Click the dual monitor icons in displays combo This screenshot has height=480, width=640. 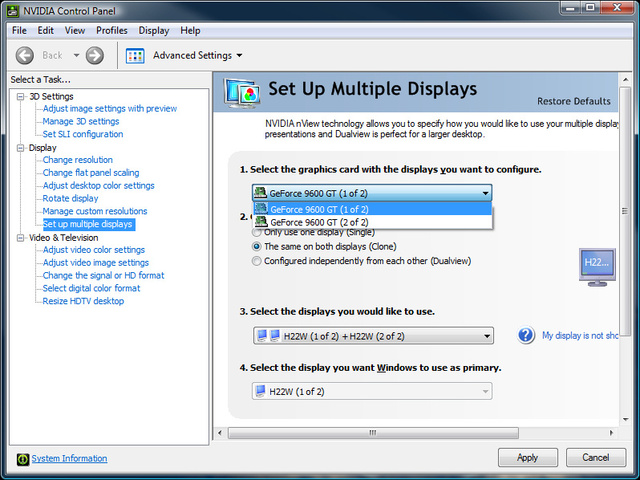tap(269, 336)
